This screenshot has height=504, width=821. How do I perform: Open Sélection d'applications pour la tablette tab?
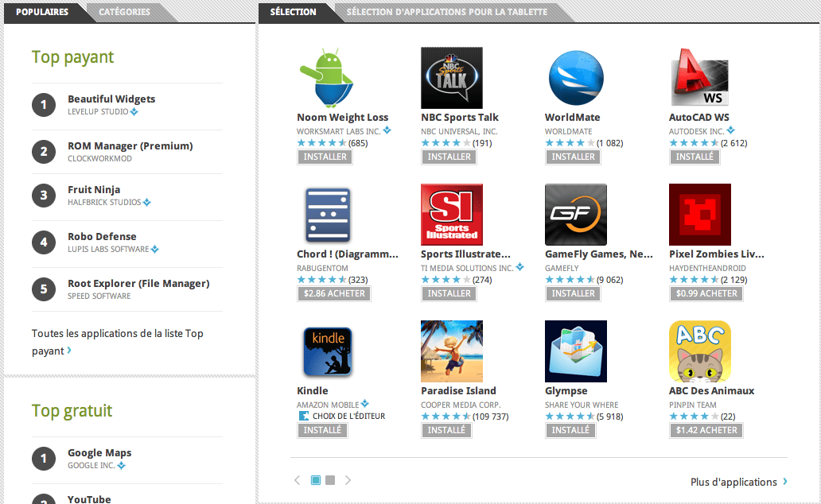coord(446,11)
